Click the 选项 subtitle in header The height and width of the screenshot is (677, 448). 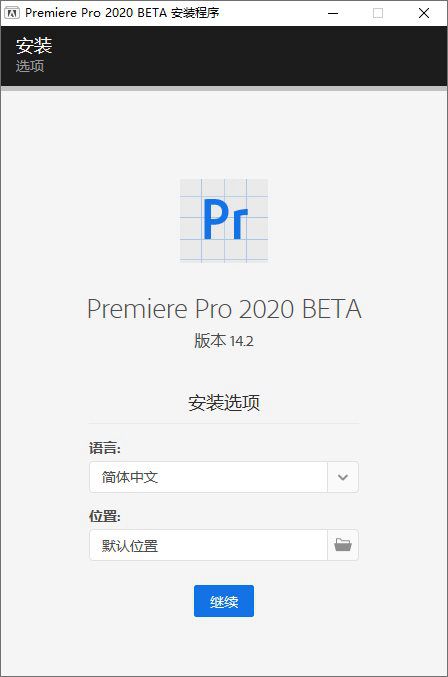(x=30, y=66)
